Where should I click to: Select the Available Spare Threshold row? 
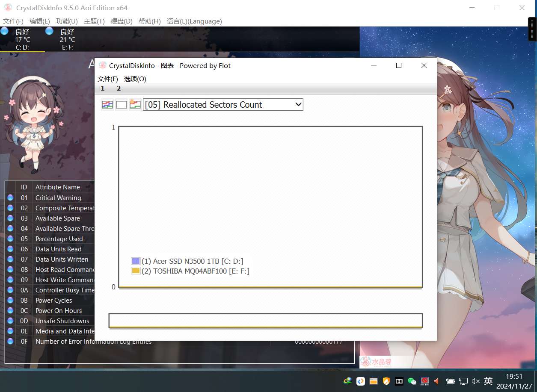(50, 228)
